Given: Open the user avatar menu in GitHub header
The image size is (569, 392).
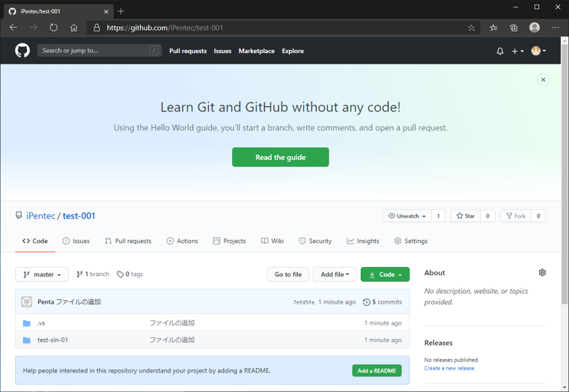Looking at the screenshot, I should coord(538,51).
